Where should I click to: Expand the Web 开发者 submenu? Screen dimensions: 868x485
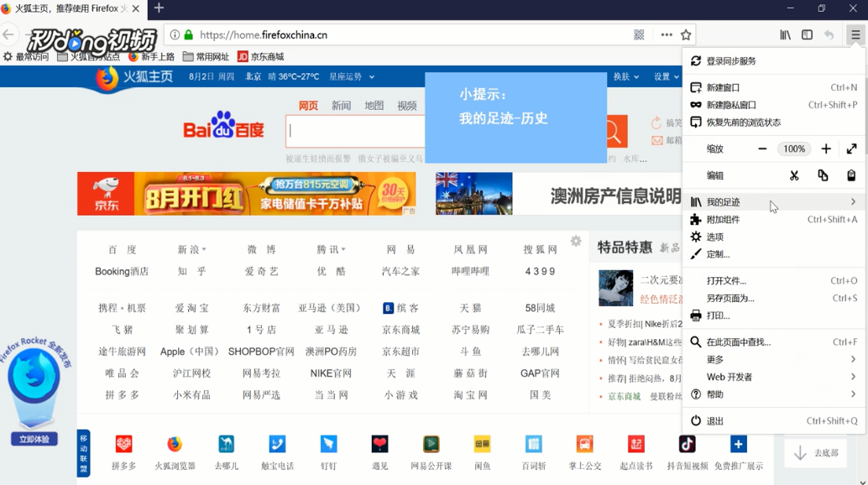pos(775,377)
